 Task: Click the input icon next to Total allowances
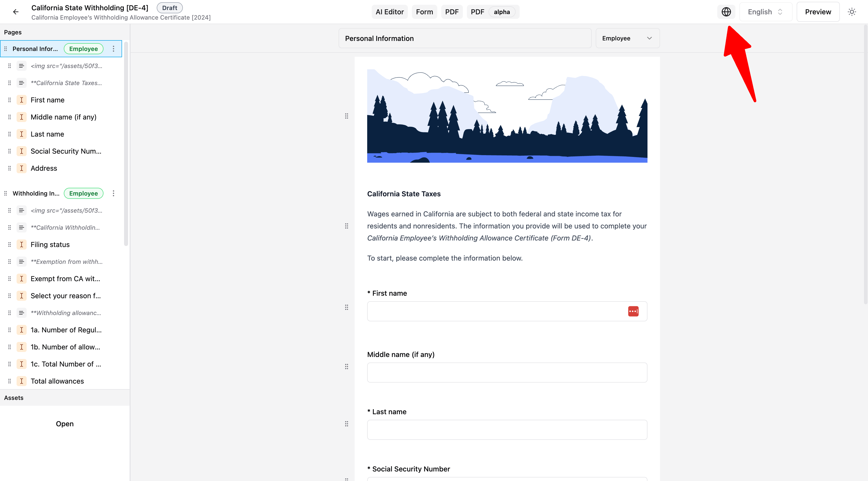coord(22,381)
